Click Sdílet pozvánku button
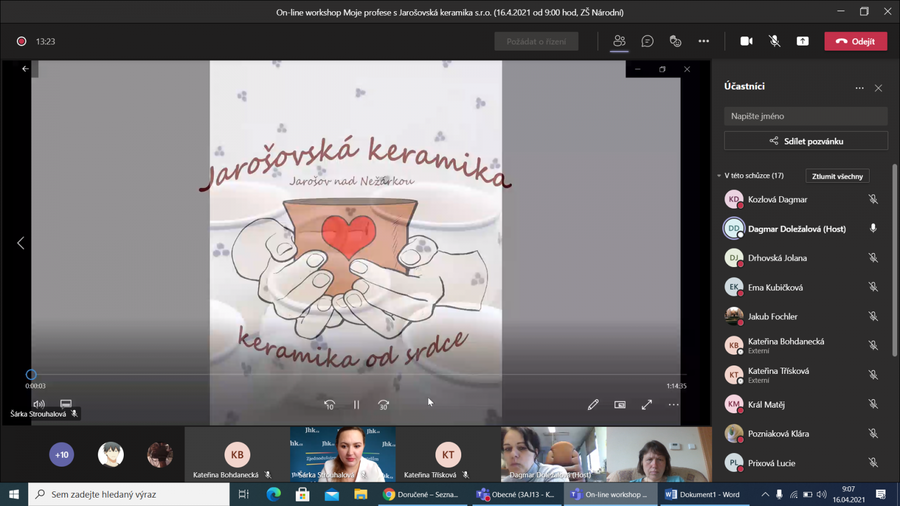The height and width of the screenshot is (506, 900). 805,141
